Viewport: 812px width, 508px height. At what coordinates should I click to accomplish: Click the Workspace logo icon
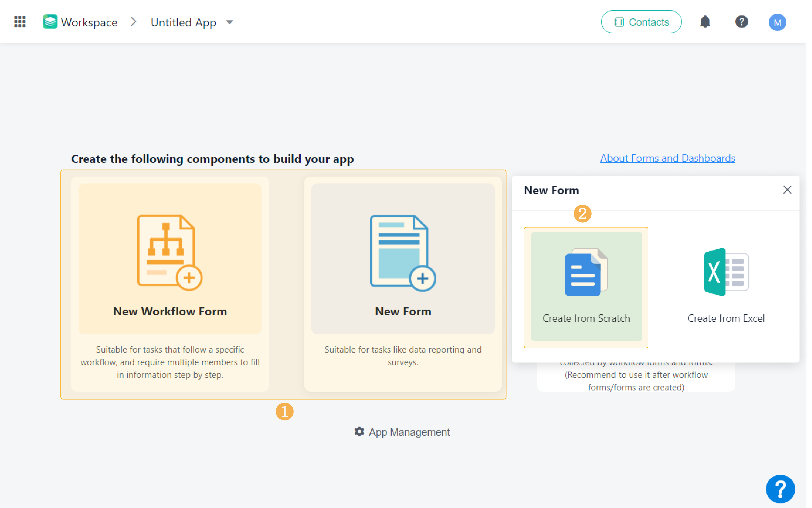(x=50, y=22)
